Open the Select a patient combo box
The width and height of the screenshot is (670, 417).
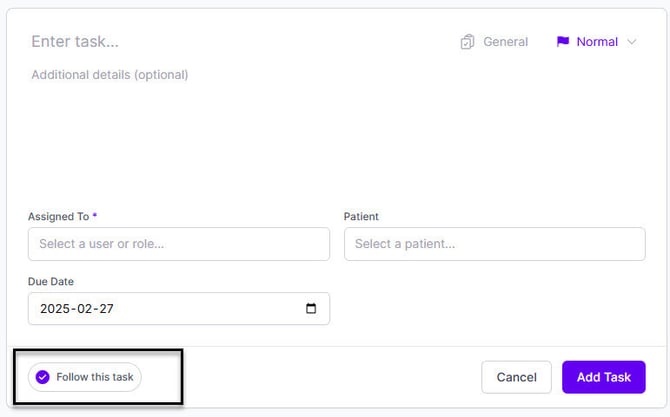tap(494, 244)
